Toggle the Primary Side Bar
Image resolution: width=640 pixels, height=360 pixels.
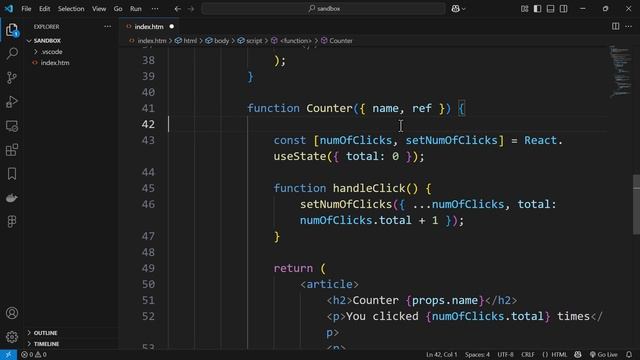(538, 9)
